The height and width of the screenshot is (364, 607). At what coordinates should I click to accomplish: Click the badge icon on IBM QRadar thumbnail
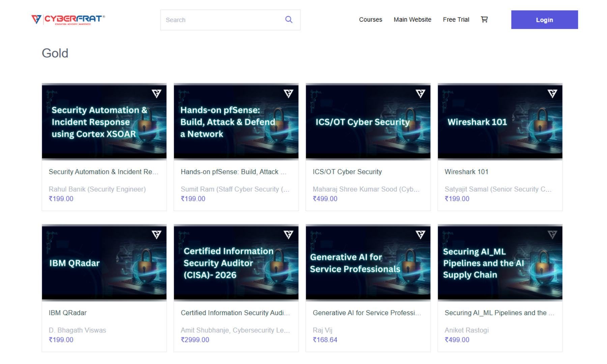pyautogui.click(x=156, y=235)
